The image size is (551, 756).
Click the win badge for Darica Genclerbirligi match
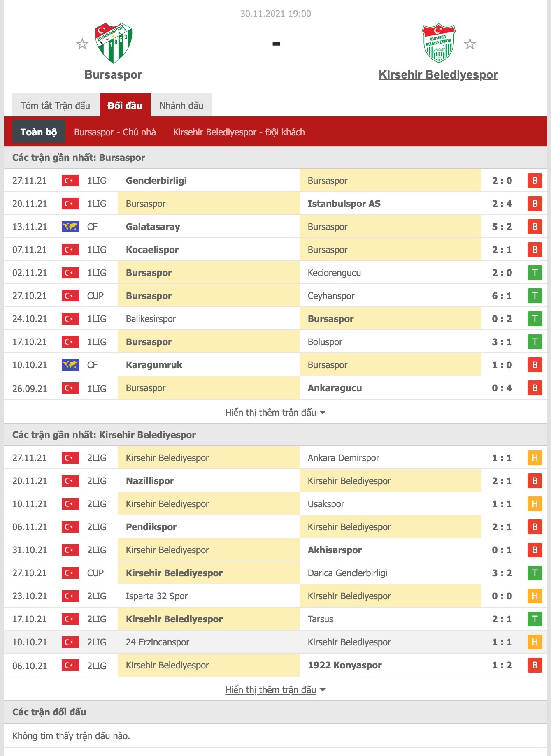point(535,573)
